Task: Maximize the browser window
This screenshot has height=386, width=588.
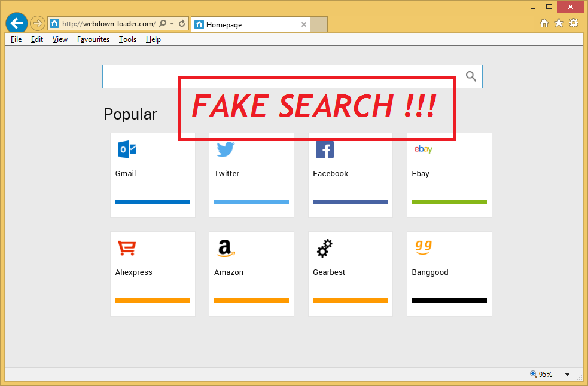Action: click(x=549, y=7)
